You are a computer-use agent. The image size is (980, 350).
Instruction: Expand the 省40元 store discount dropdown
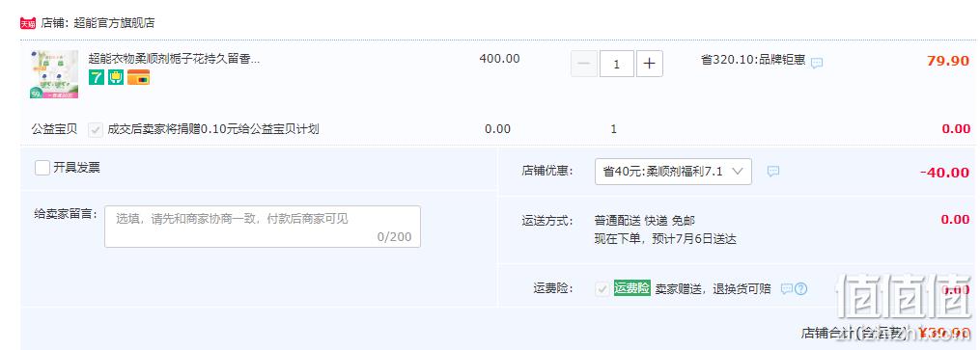click(x=673, y=172)
